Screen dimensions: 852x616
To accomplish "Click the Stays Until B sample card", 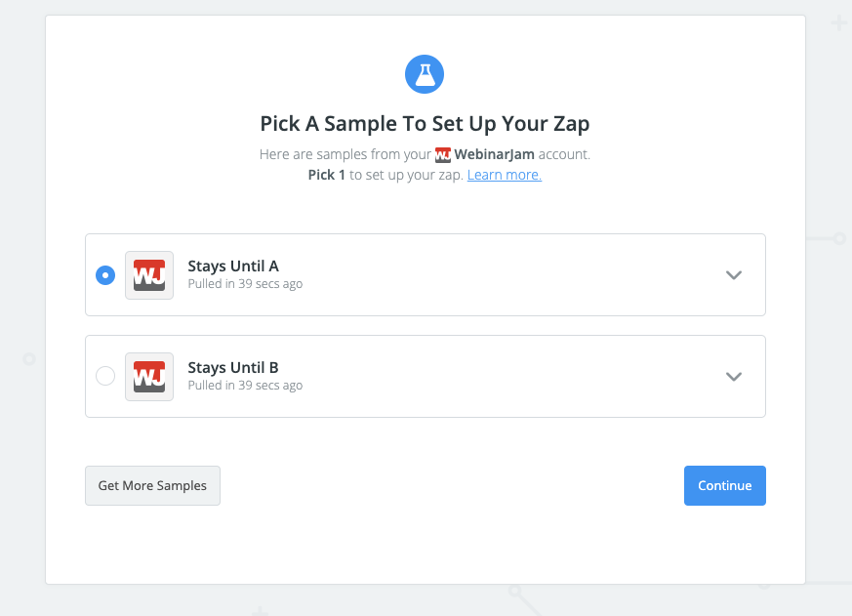I will coord(426,376).
